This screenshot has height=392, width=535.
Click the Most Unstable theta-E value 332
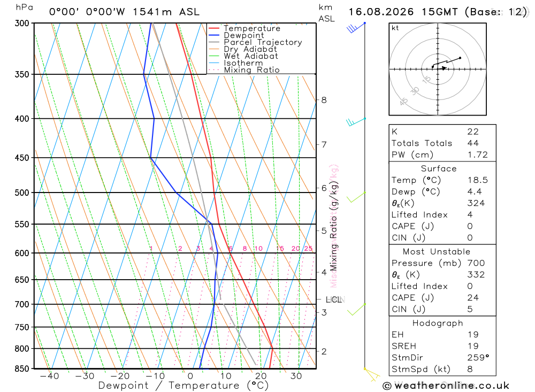click(x=476, y=275)
